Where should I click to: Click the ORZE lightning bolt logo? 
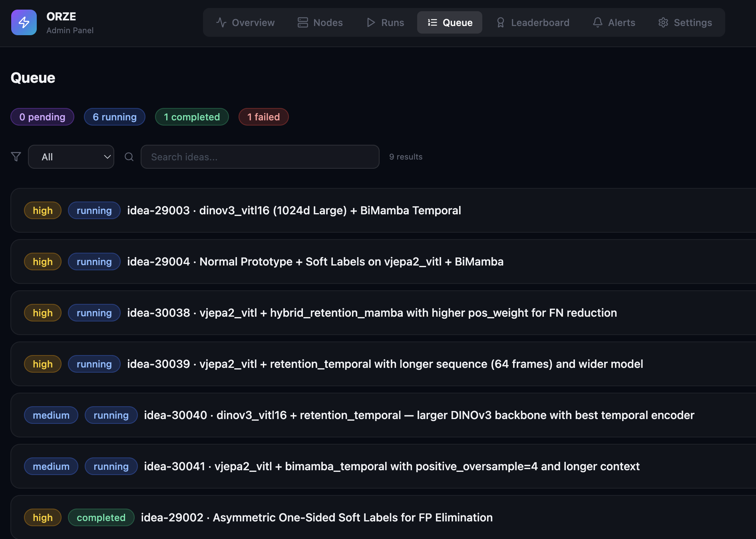click(x=24, y=22)
